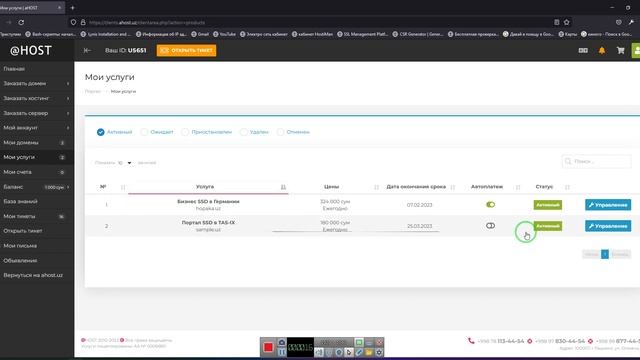Focus the table search field
Screen dimensions: 640x360
pyautogui.click(x=596, y=161)
